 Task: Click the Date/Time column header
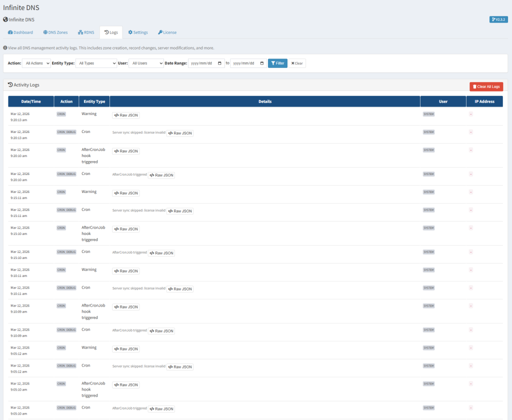pos(31,101)
